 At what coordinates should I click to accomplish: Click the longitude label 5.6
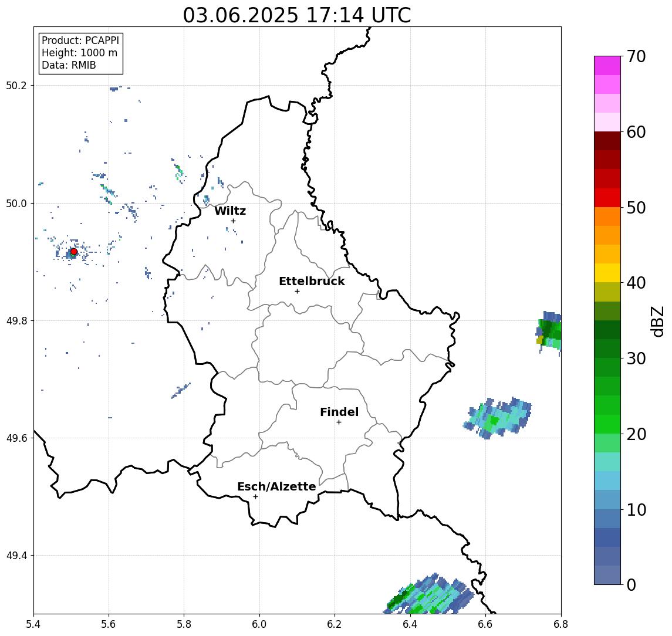point(109,624)
